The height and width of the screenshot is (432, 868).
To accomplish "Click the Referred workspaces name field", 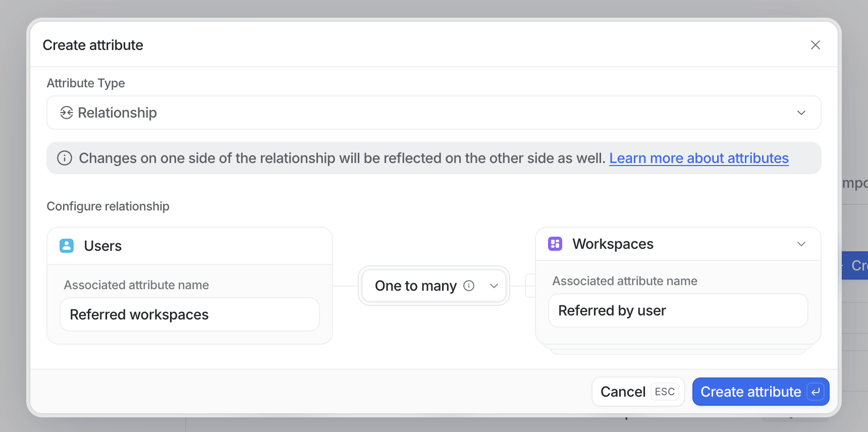I will tap(189, 314).
